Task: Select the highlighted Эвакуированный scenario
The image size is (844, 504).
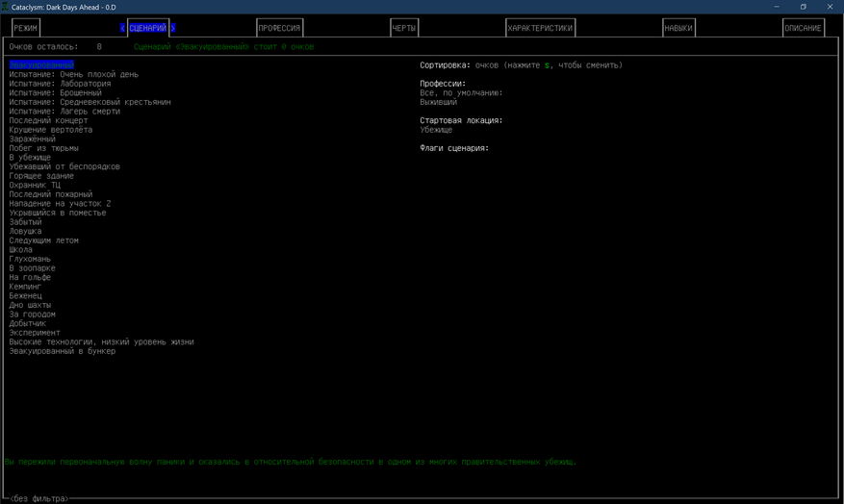Action: point(41,65)
